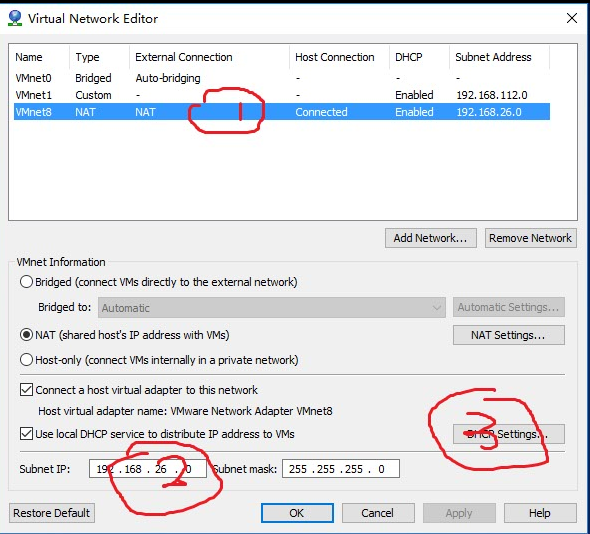The height and width of the screenshot is (534, 590).
Task: Sort by the Type column header
Action: 100,57
